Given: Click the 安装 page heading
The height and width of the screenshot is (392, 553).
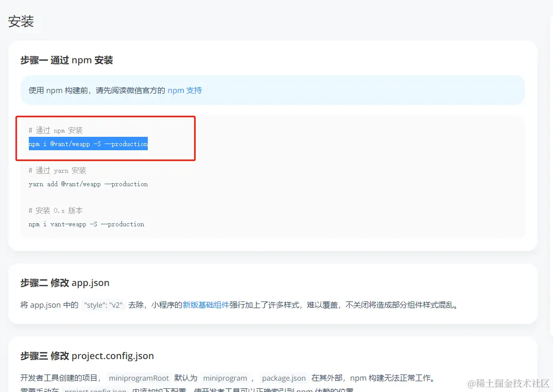Looking at the screenshot, I should [x=21, y=22].
